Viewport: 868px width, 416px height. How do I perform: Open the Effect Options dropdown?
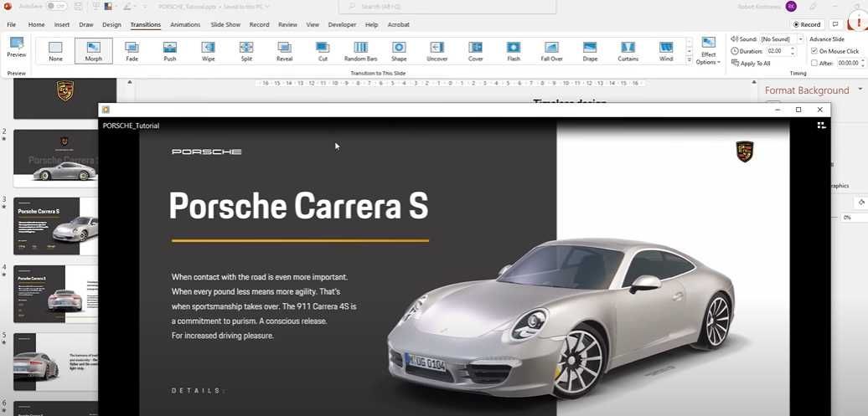(x=709, y=51)
